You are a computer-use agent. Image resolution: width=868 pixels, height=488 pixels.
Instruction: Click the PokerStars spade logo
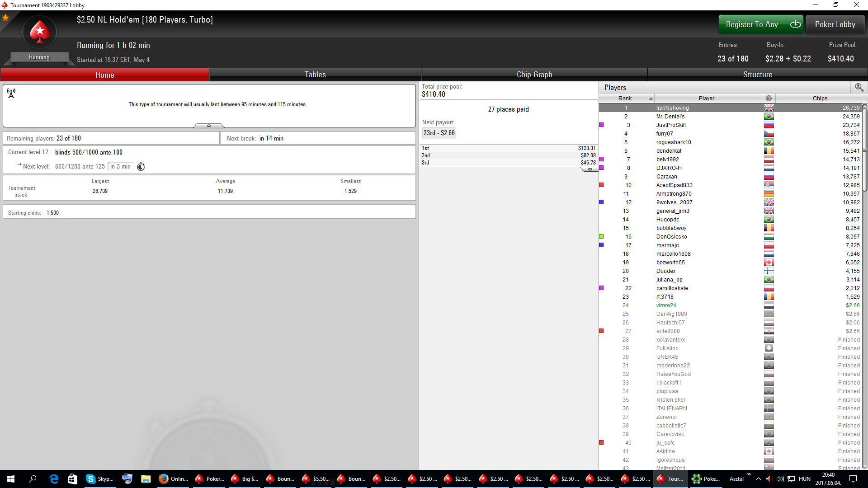click(40, 32)
